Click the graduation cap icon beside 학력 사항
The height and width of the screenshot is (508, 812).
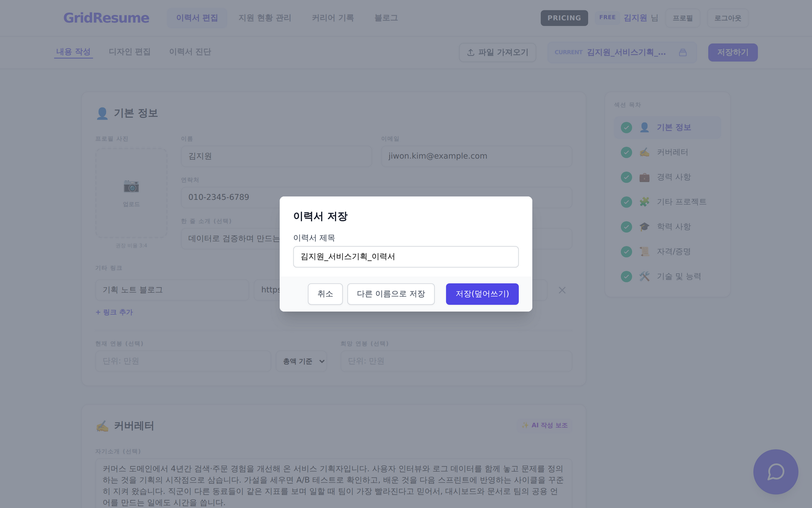click(x=644, y=227)
